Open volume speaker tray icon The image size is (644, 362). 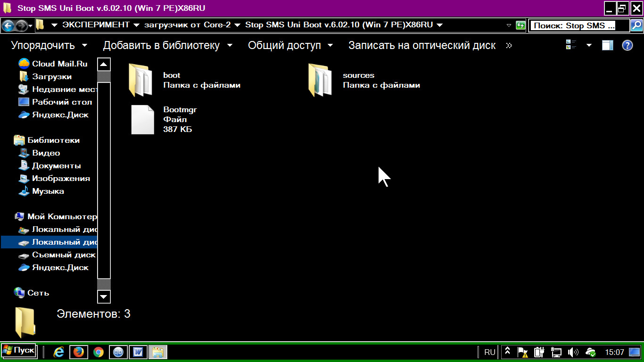click(x=573, y=352)
